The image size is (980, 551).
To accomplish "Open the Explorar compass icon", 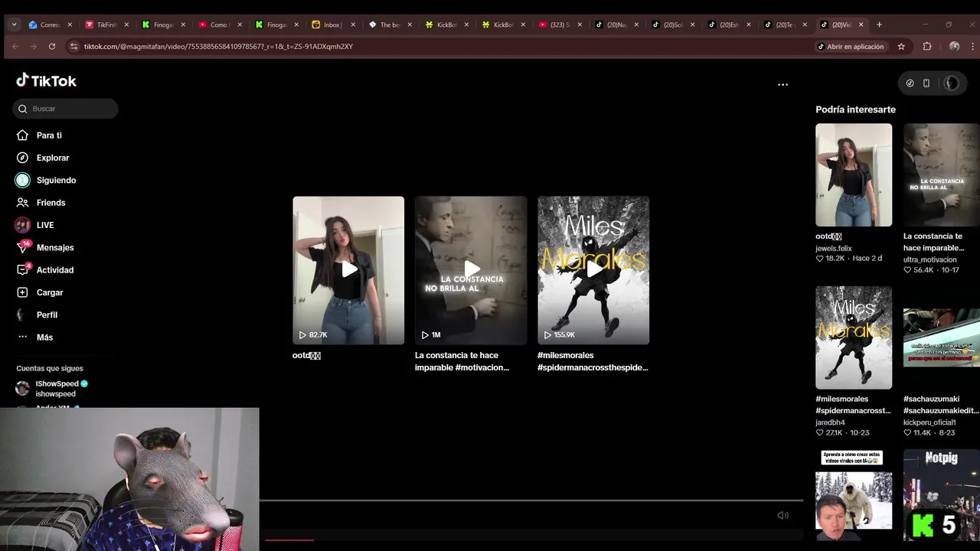I will coord(22,158).
